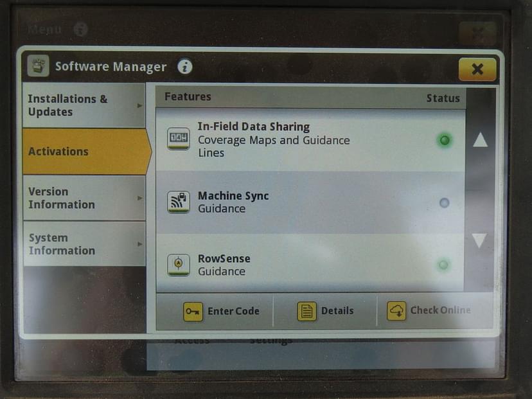Click RowSense green status indicator
This screenshot has height=399, width=532.
coord(443,265)
